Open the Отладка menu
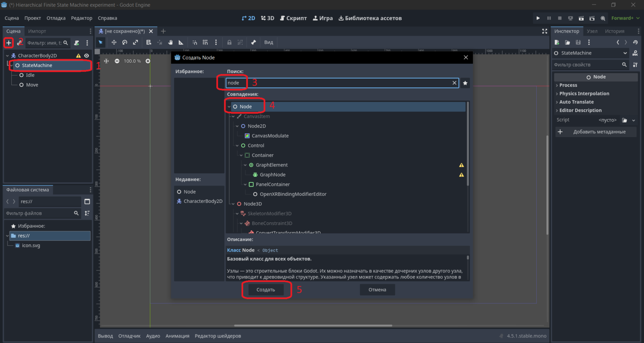The height and width of the screenshot is (343, 644). click(x=56, y=18)
